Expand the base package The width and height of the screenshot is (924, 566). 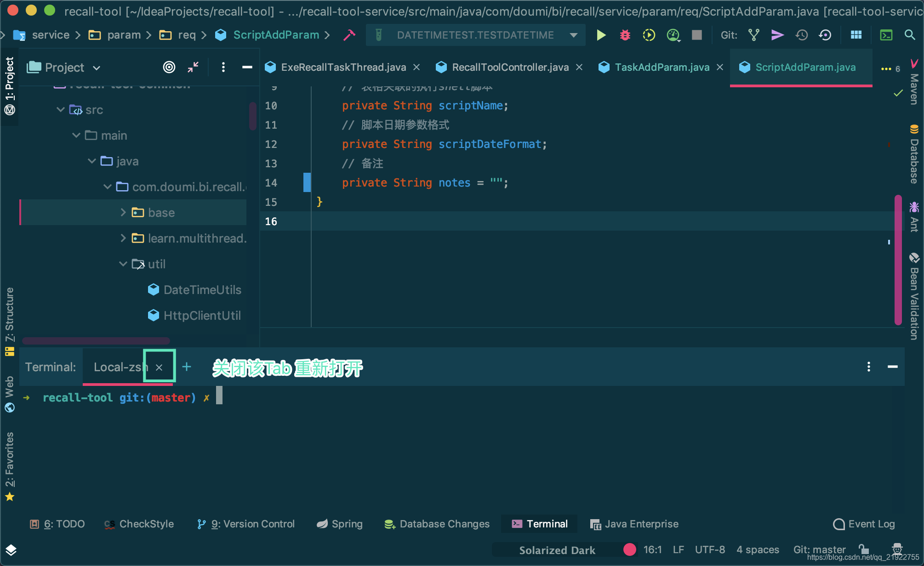(x=123, y=212)
